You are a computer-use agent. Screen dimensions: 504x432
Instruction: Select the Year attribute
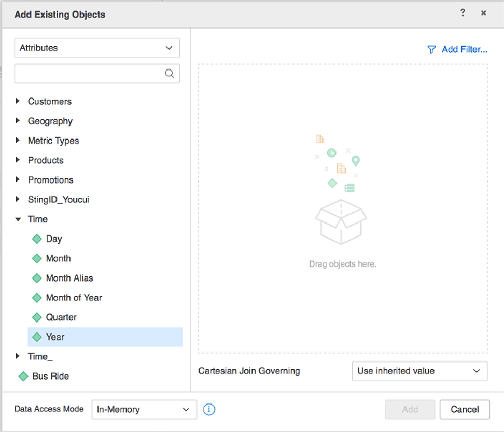pos(55,337)
